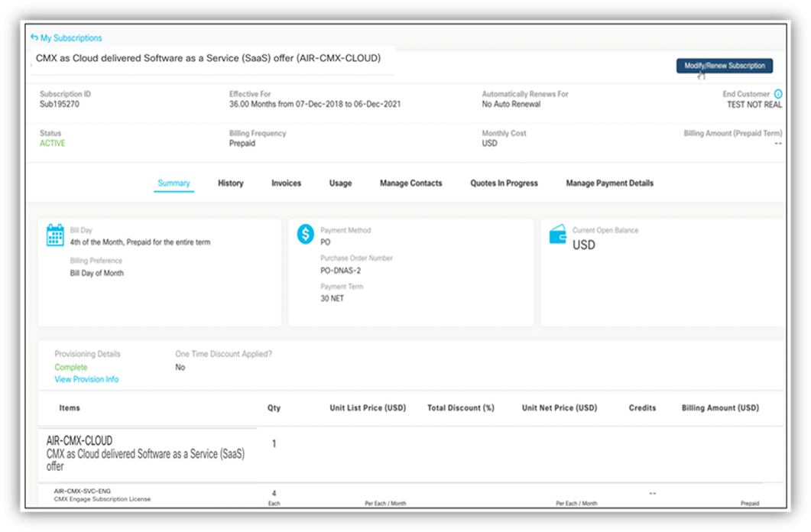Click the back arrow icon beside My Subscriptions

point(34,37)
